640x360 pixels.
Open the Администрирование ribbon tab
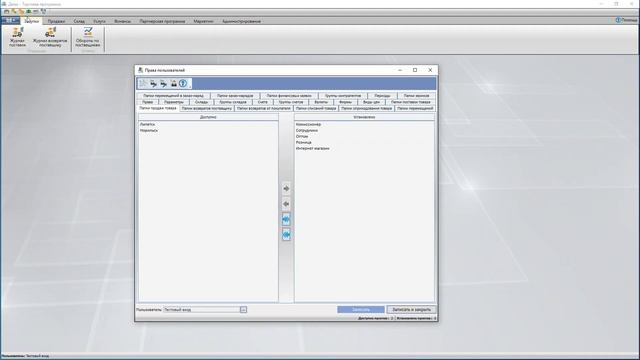pyautogui.click(x=241, y=21)
